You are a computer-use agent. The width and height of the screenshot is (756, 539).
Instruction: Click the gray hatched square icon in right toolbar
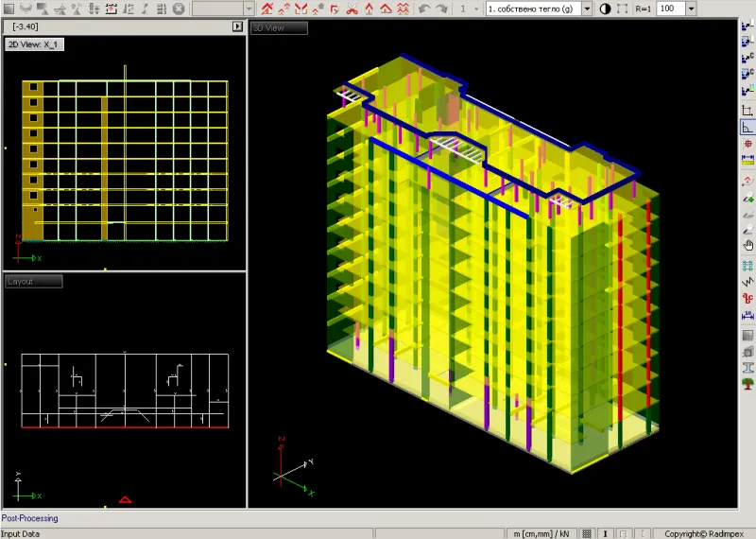[747, 336]
